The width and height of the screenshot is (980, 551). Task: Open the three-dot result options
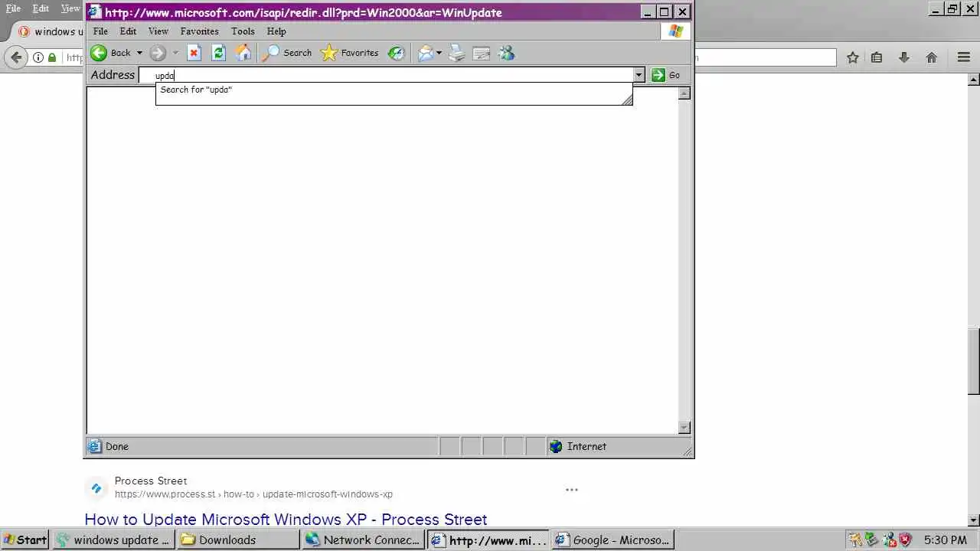click(x=572, y=490)
